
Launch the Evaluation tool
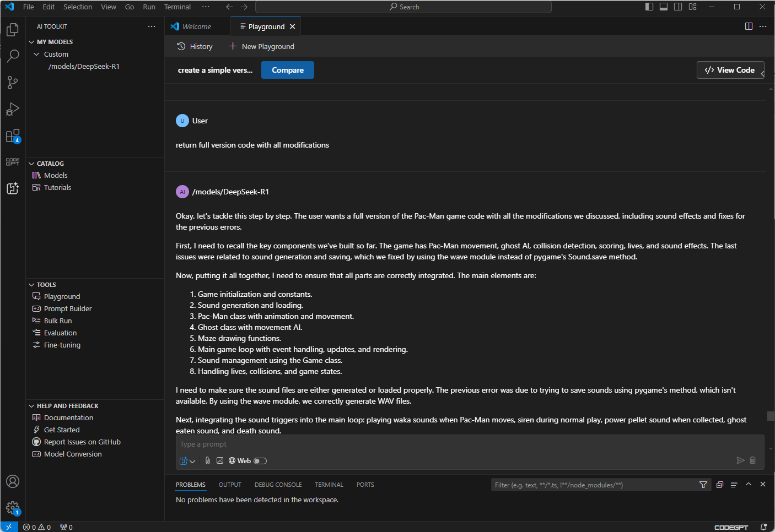pos(60,333)
